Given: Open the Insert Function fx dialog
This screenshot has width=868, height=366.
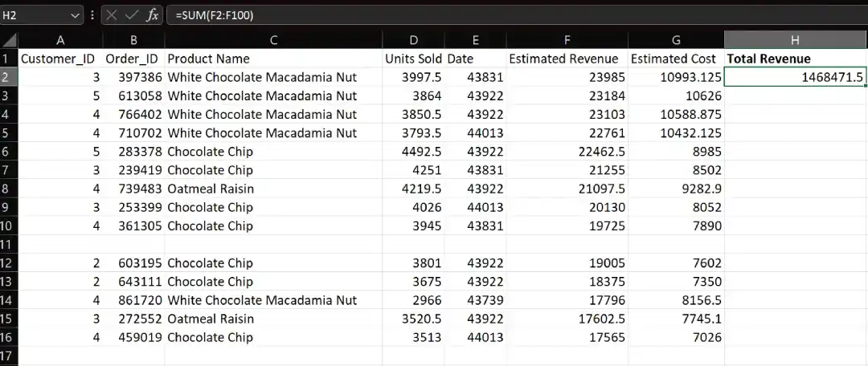Looking at the screenshot, I should point(152,15).
